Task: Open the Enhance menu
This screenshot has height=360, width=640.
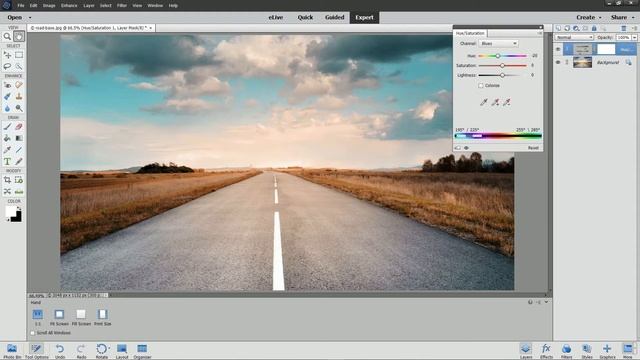Action: pos(69,6)
